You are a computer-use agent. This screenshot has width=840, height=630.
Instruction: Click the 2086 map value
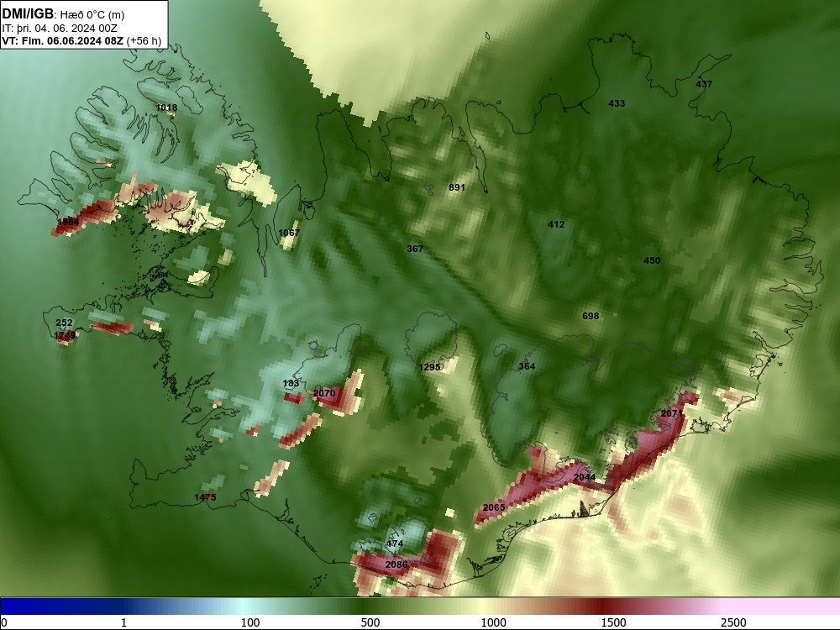(x=396, y=564)
